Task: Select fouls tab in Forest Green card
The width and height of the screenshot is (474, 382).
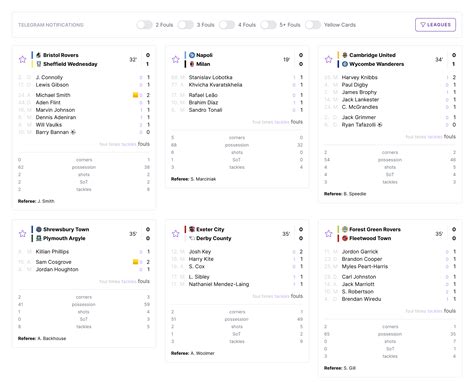Action: click(450, 311)
